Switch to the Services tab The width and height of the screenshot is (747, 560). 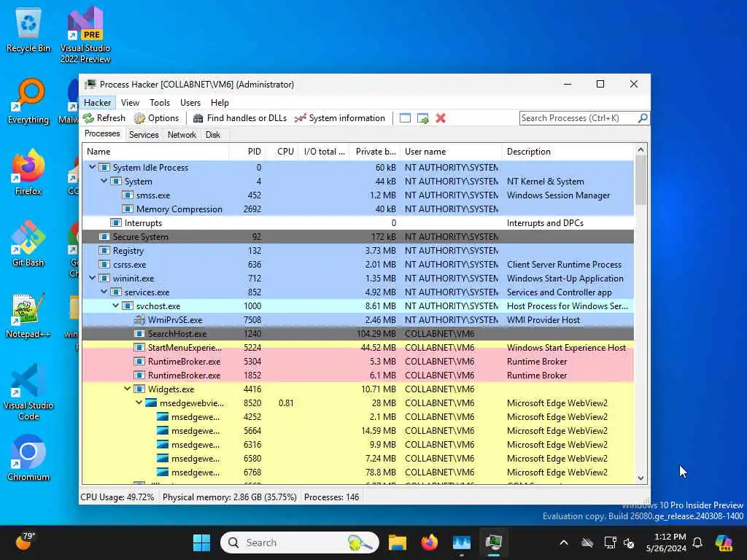pyautogui.click(x=144, y=135)
